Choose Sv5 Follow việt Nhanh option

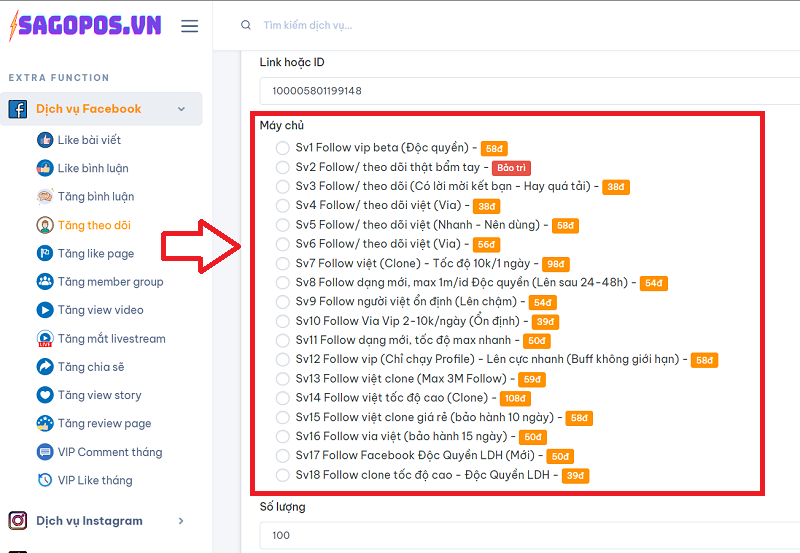tap(283, 225)
